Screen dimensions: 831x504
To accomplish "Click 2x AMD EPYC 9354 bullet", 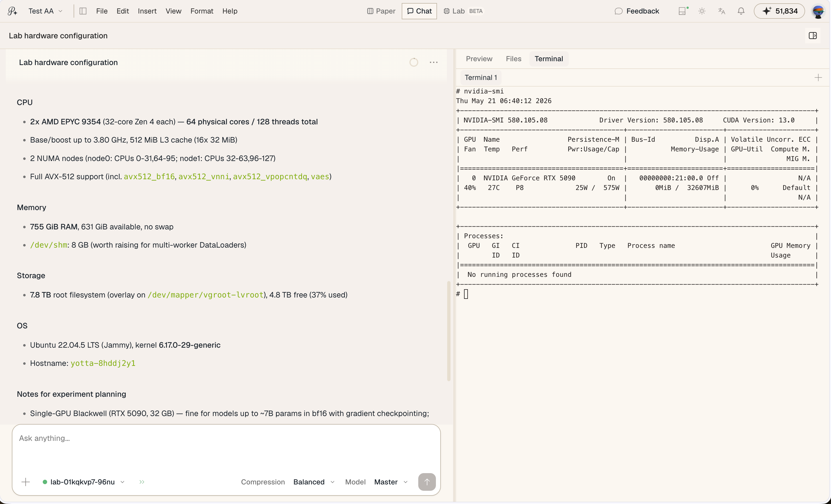I will pyautogui.click(x=174, y=122).
